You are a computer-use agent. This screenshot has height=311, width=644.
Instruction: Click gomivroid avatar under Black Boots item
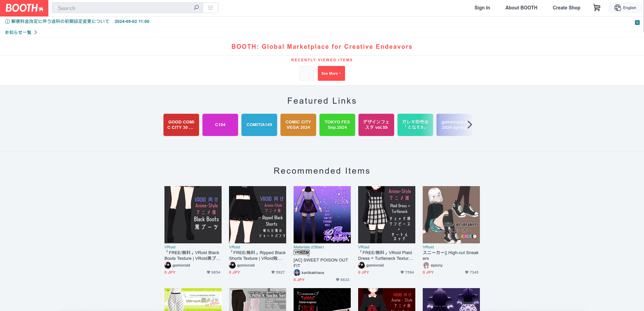click(168, 265)
